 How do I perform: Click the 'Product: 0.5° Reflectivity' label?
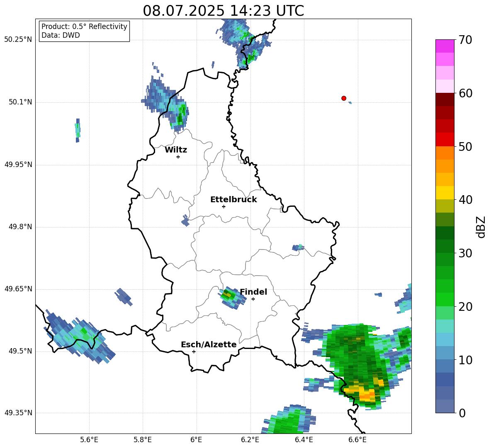[84, 27]
